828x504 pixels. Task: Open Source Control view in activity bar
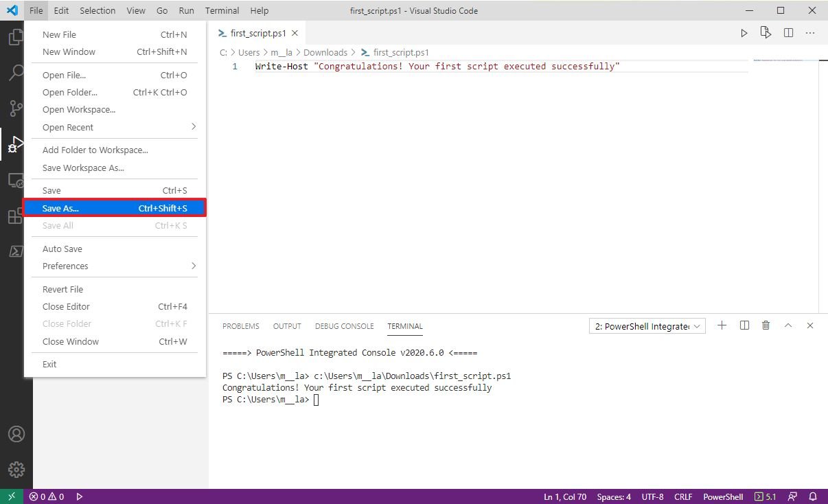pos(16,108)
